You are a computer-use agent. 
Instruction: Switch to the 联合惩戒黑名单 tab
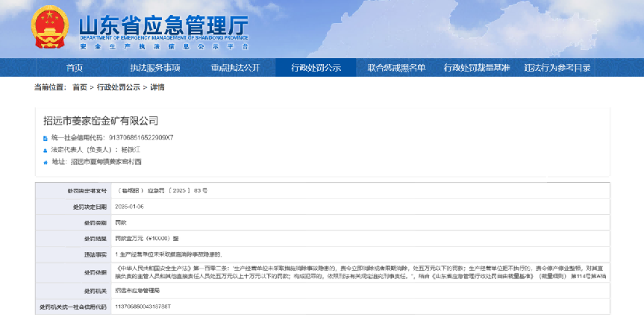point(396,68)
